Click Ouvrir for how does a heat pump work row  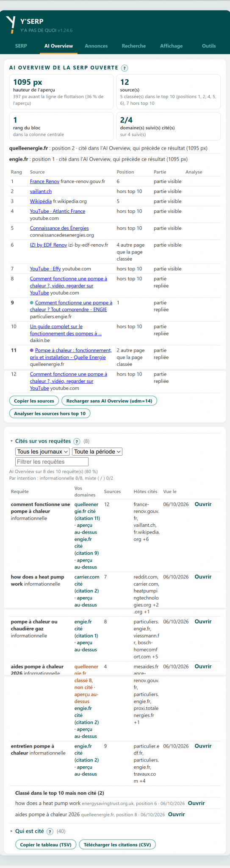pyautogui.click(x=203, y=577)
